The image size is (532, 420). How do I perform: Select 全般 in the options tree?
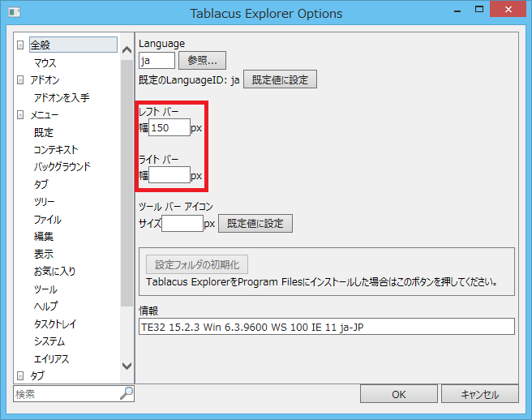coord(73,45)
